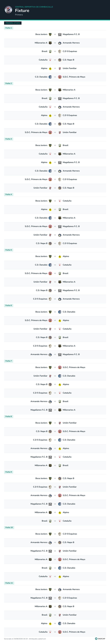Viewport: 110px width, 644px height.
Task: Click the Central Deportiva de Chimbacalle header logo
Action: tap(9, 10)
